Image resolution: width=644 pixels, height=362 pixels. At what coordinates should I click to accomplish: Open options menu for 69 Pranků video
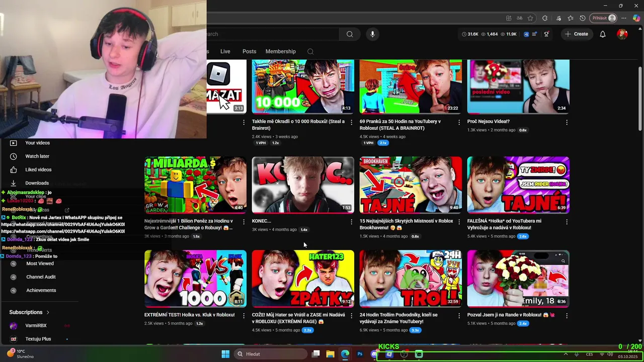459,122
